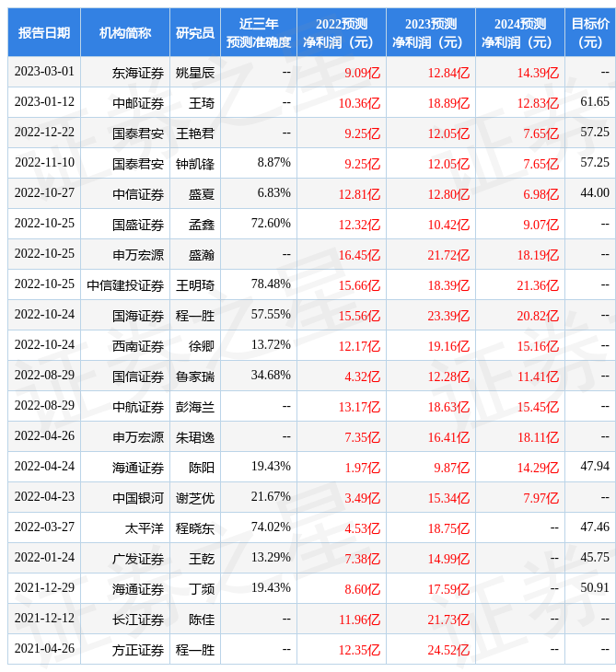
Task: Select the 9.09亿 profit value
Action: pyautogui.click(x=362, y=73)
